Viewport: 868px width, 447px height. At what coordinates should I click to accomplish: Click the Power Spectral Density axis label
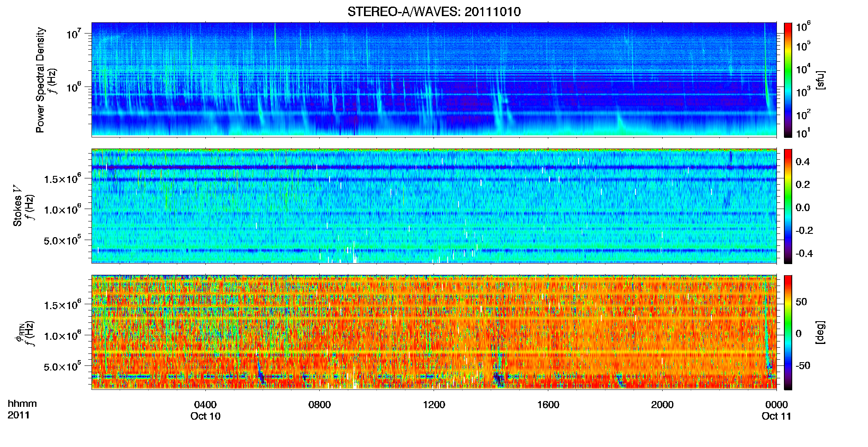pos(40,80)
